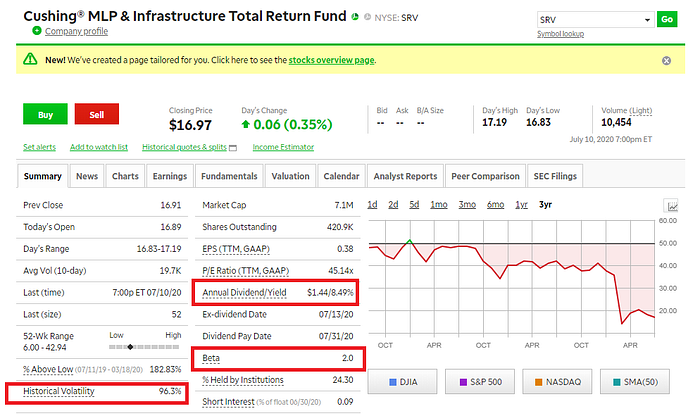Click the Shares Outstanding value 420.9K
The width and height of the screenshot is (700, 420).
pos(340,227)
